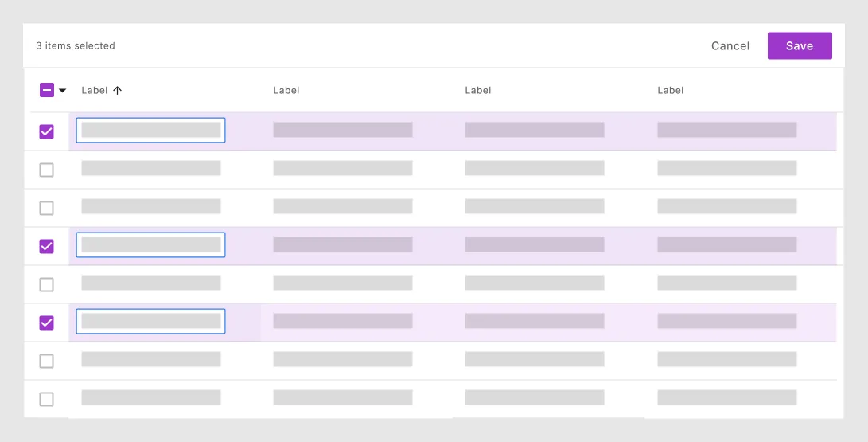Image resolution: width=868 pixels, height=442 pixels.
Task: Open the selection dropdown arrow in header
Action: coord(63,91)
